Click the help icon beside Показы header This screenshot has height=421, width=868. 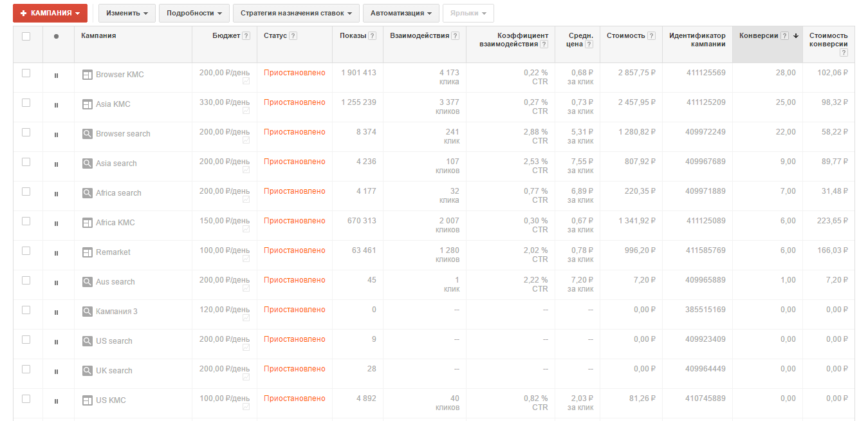point(372,36)
